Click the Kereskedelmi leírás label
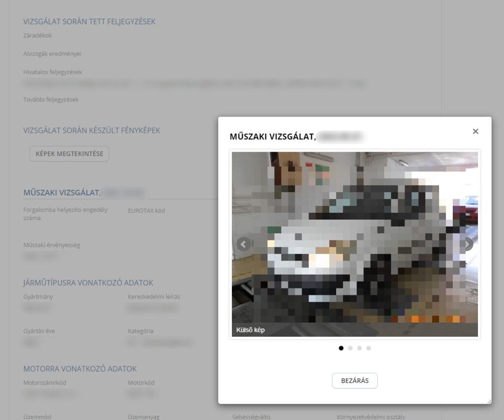Image resolution: width=504 pixels, height=420 pixels. [154, 296]
